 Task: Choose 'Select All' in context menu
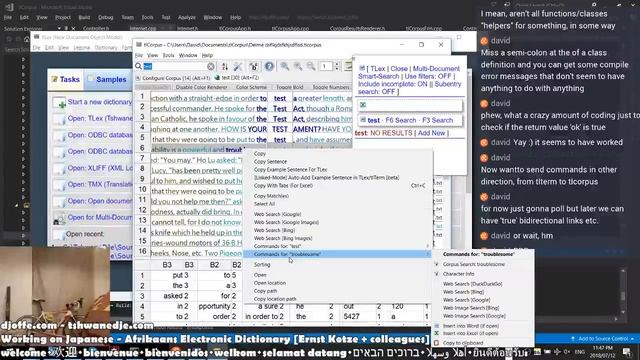click(x=264, y=204)
